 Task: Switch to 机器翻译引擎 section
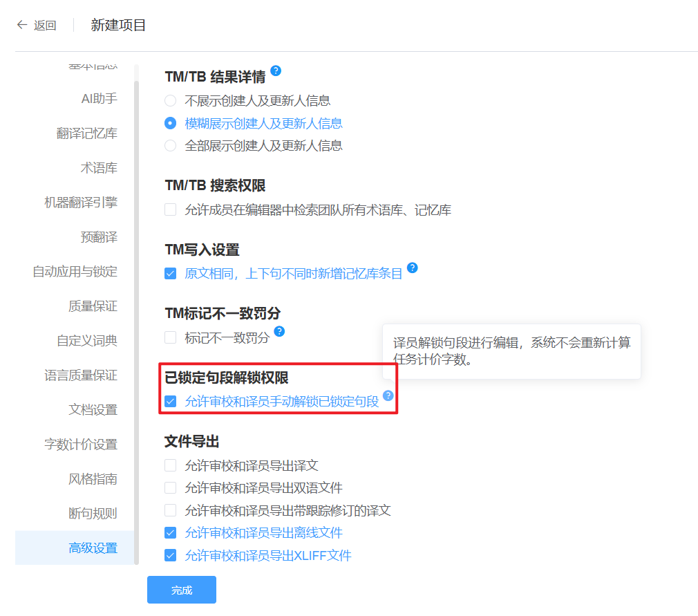click(81, 203)
